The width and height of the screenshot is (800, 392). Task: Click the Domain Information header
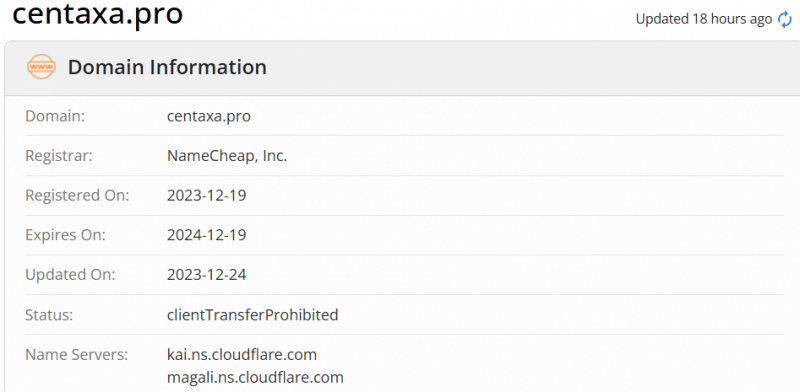point(167,67)
